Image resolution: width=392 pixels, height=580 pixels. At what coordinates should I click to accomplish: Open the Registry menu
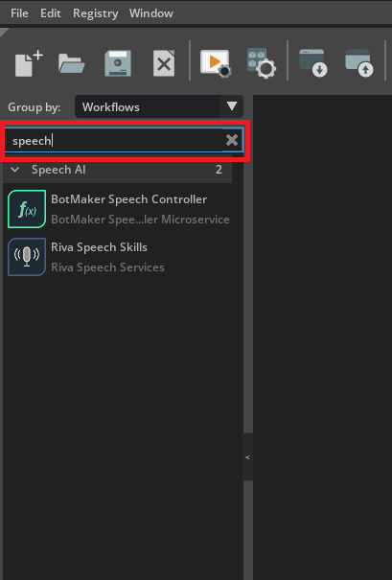pyautogui.click(x=96, y=13)
